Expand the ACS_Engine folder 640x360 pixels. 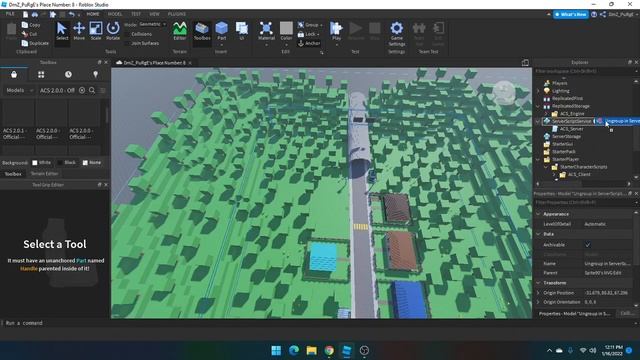(x=546, y=114)
